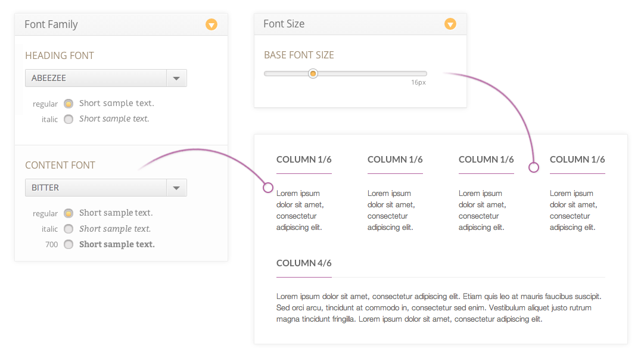Collapse the Font Family panel orange arrow
This screenshot has height=358, width=644.
click(x=211, y=24)
